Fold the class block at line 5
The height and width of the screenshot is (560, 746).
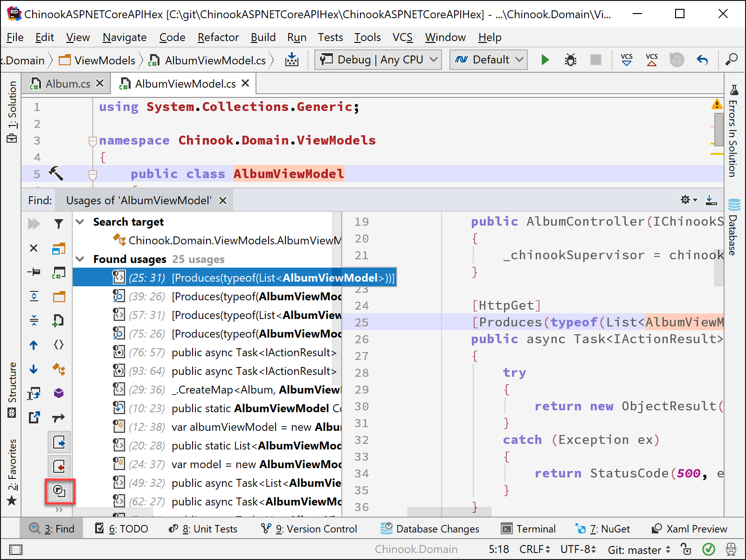pyautogui.click(x=92, y=174)
